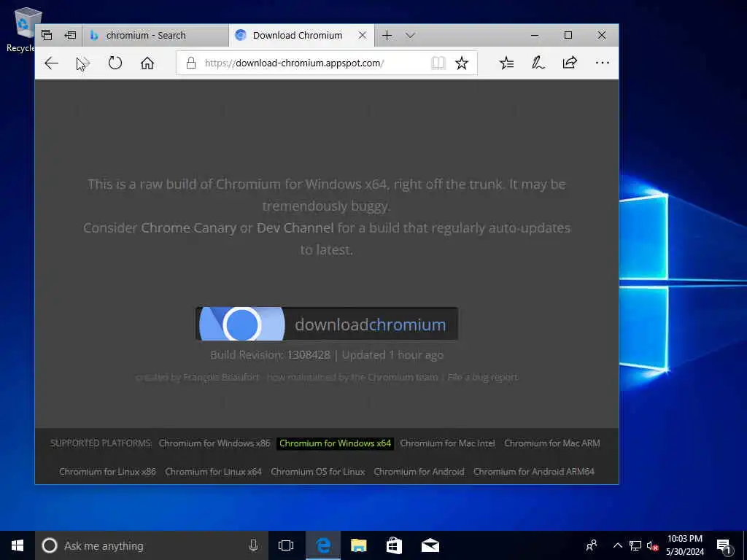The width and height of the screenshot is (747, 560).
Task: Open Task View
Action: tap(286, 545)
